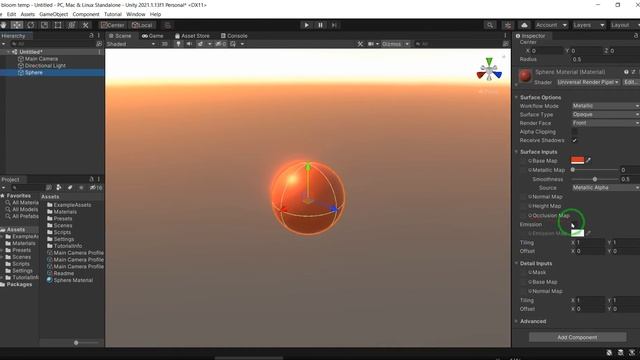Open custom editor tools
This screenshot has width=640, height=360.
pos(86,25)
